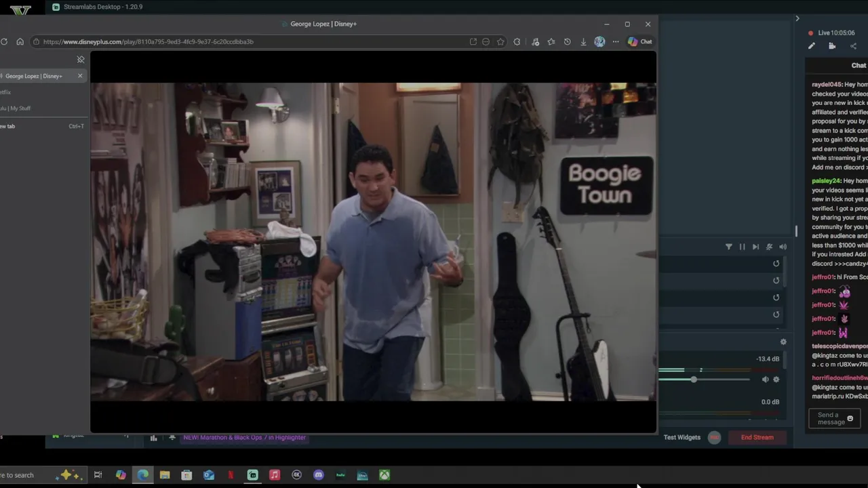
Task: Open Edge settings and more menu
Action: (x=616, y=41)
